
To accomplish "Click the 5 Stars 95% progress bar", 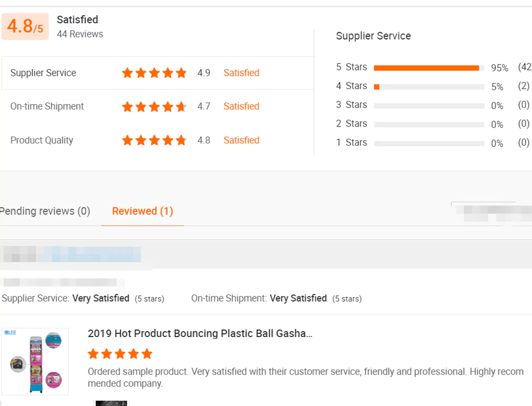I will [x=429, y=68].
